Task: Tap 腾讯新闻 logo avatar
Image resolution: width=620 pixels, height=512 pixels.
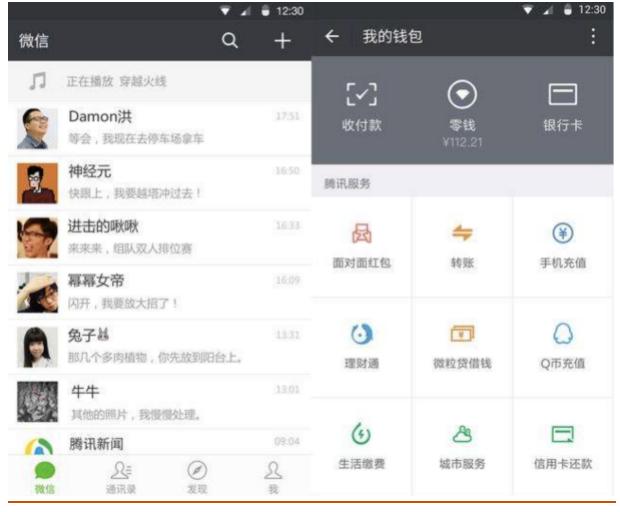Action: coord(38,446)
